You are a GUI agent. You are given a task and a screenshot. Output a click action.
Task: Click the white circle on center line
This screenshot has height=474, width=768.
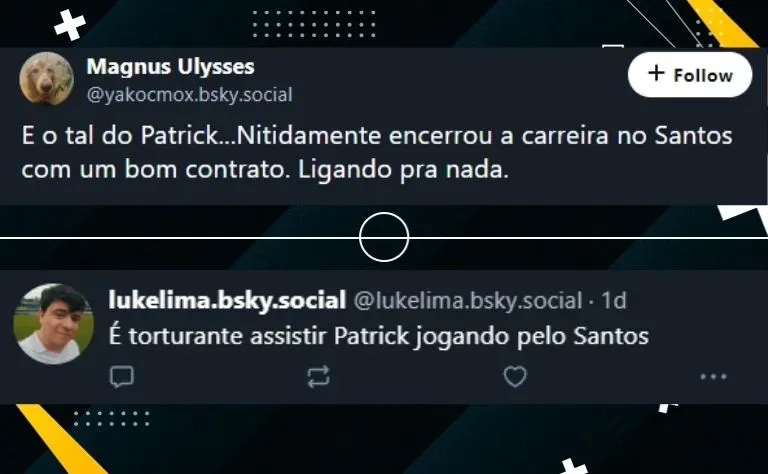pyautogui.click(x=384, y=237)
